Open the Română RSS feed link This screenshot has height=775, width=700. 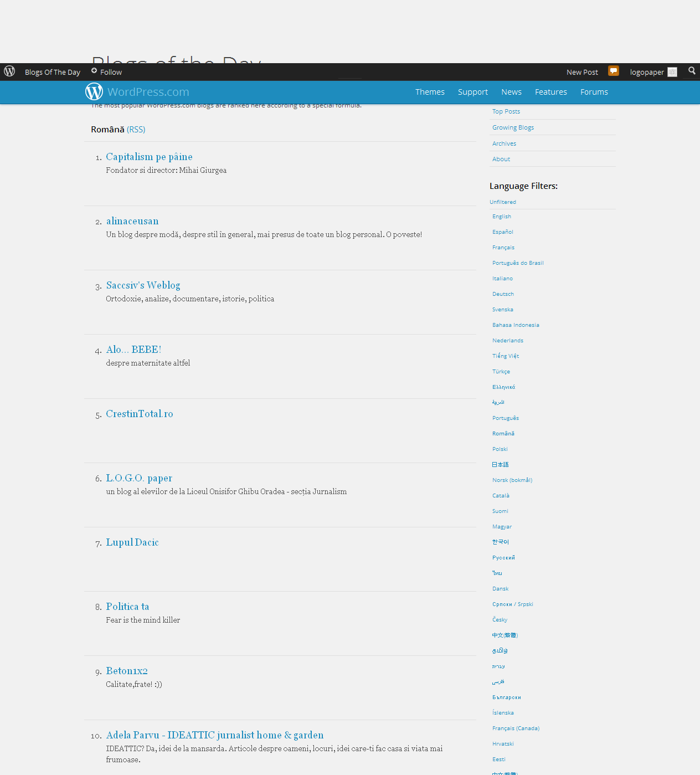pyautogui.click(x=136, y=130)
